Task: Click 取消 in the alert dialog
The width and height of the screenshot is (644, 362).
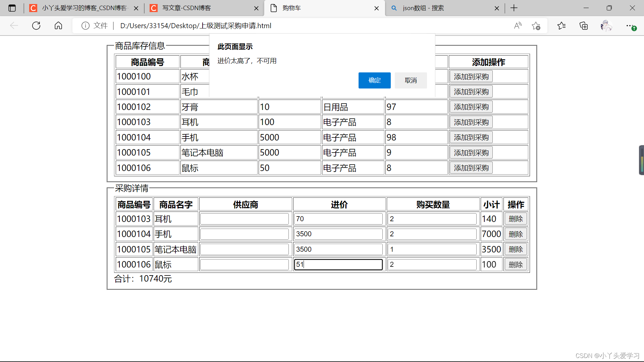Action: click(411, 80)
